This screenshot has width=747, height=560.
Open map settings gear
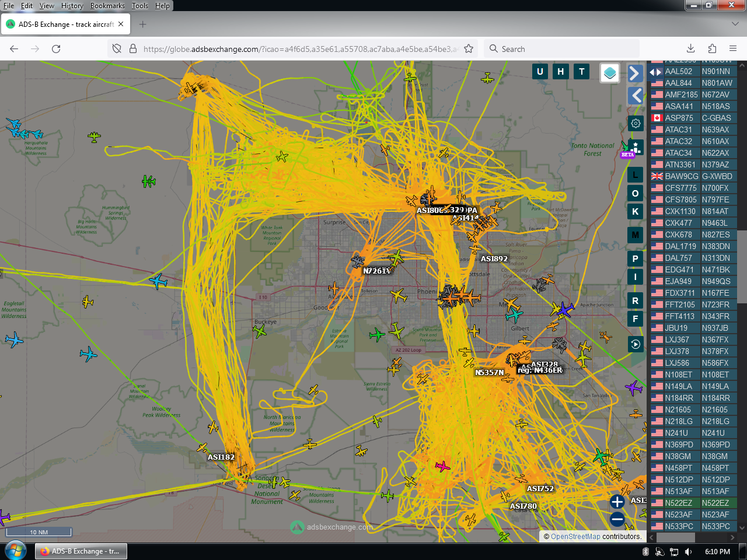click(636, 123)
